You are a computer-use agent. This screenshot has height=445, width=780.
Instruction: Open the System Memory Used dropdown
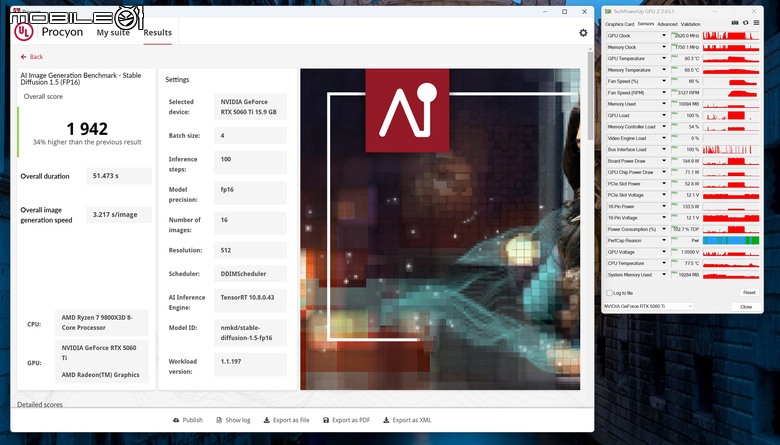(x=664, y=274)
